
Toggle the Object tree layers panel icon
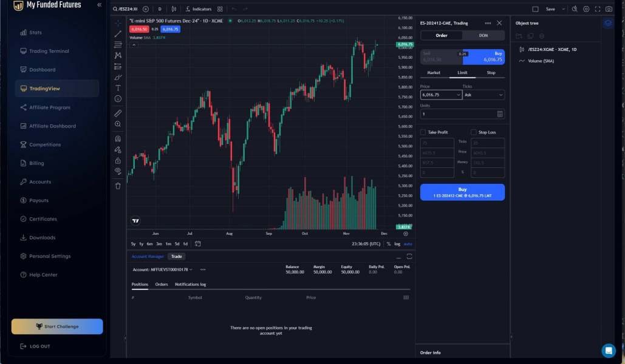(x=608, y=23)
